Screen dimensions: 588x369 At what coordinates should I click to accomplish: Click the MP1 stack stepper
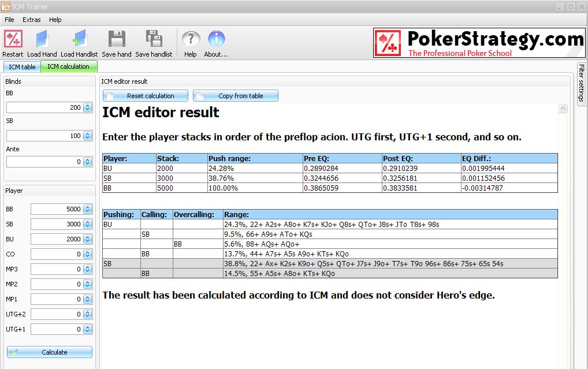coord(88,299)
